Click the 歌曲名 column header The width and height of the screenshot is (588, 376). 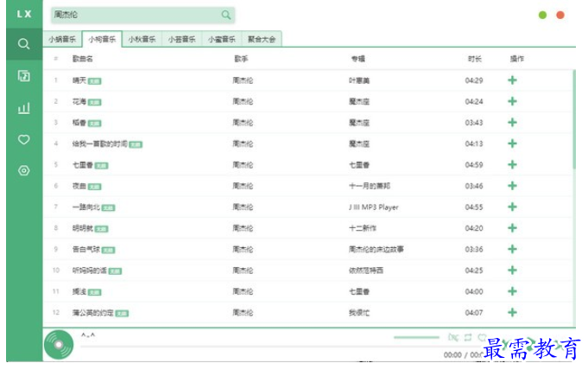click(x=83, y=59)
